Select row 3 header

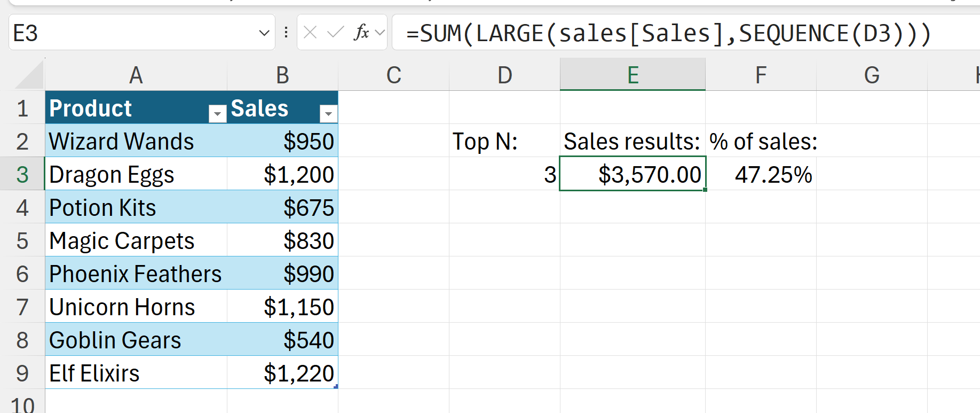coord(22,174)
